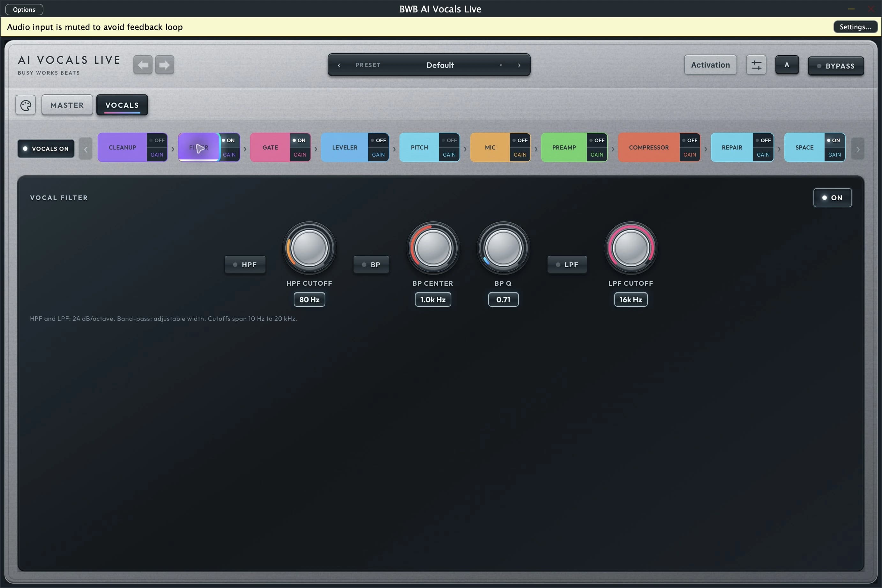
Task: Select the LEVELER module
Action: (x=345, y=147)
